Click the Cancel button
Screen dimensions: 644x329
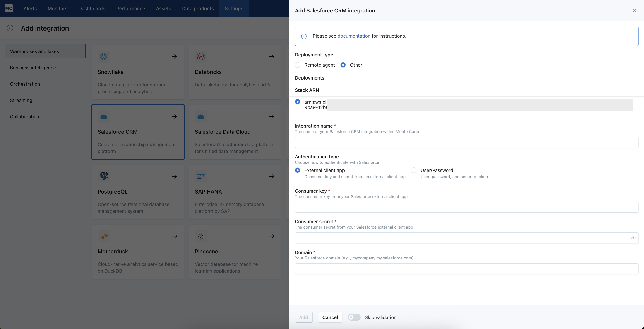click(330, 317)
